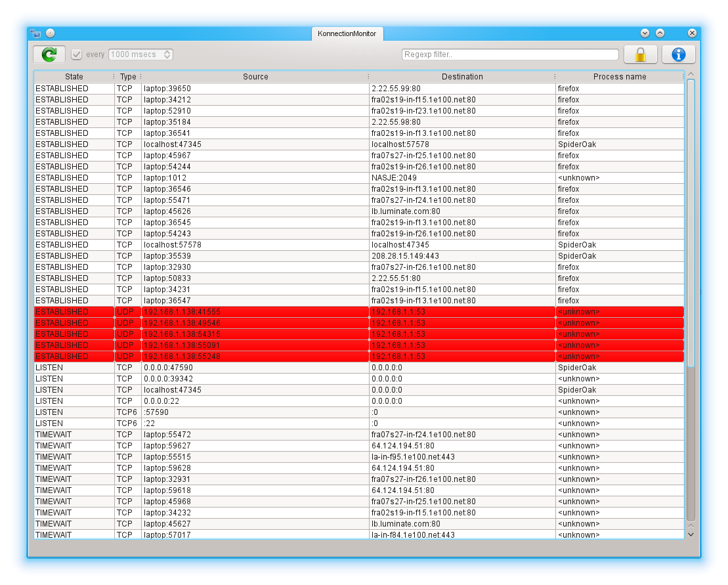Select the row with source laptop:39650
Screen dimensions: 728x585
359,89
